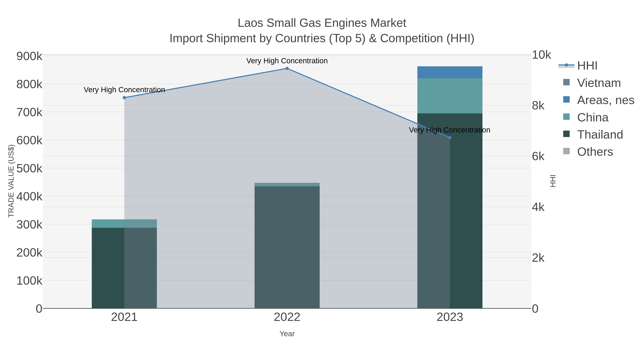Click the 2k right axis tick

(x=538, y=258)
